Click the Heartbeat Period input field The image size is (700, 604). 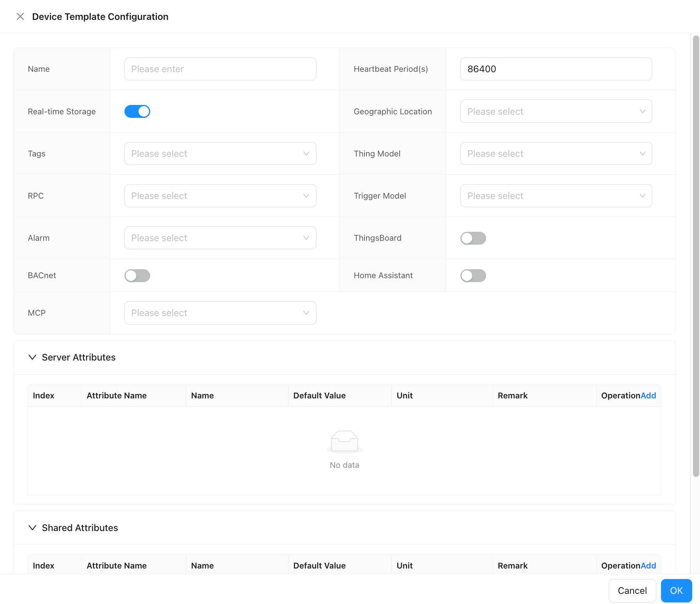556,69
